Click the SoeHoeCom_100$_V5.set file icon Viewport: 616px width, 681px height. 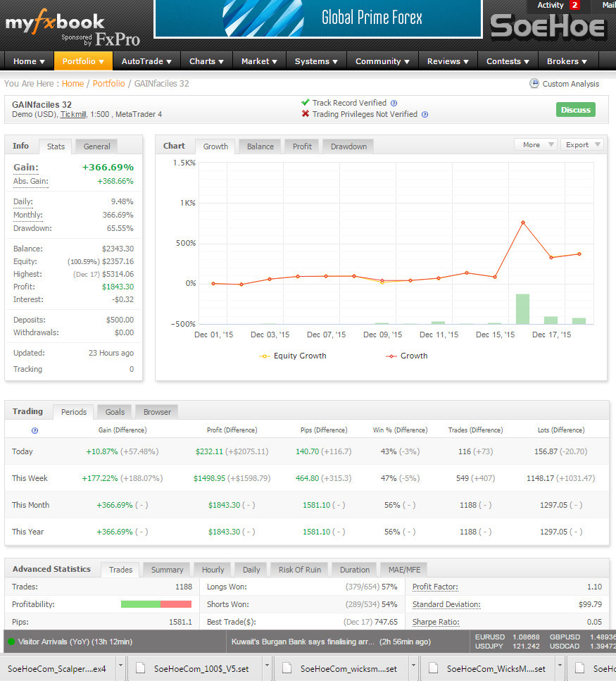pyautogui.click(x=141, y=668)
